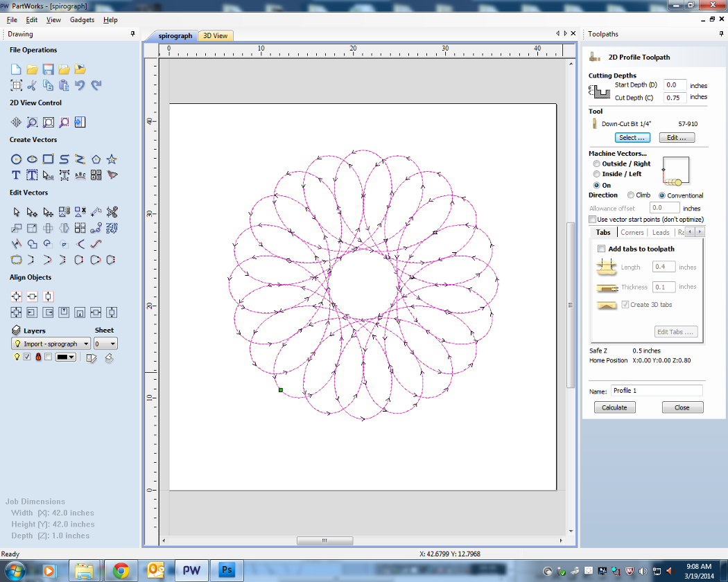Image resolution: width=728 pixels, height=582 pixels.
Task: Click the Paste clipboard icon
Action: (x=64, y=85)
